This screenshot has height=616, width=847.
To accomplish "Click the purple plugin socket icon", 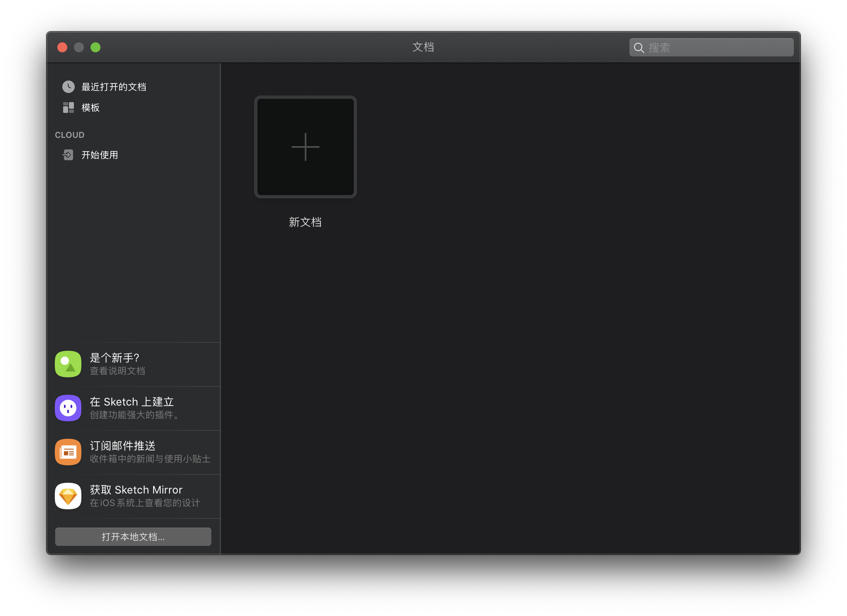I will coord(68,408).
